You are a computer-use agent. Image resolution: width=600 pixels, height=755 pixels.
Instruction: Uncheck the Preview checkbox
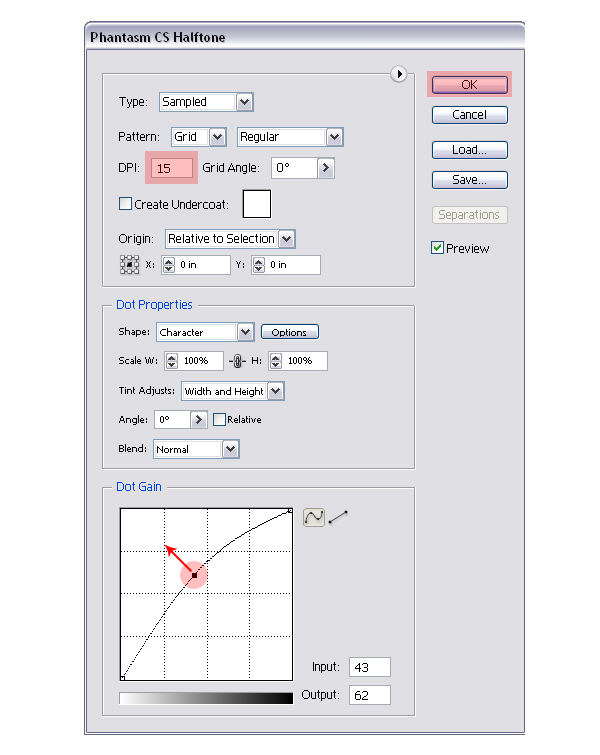click(x=437, y=248)
